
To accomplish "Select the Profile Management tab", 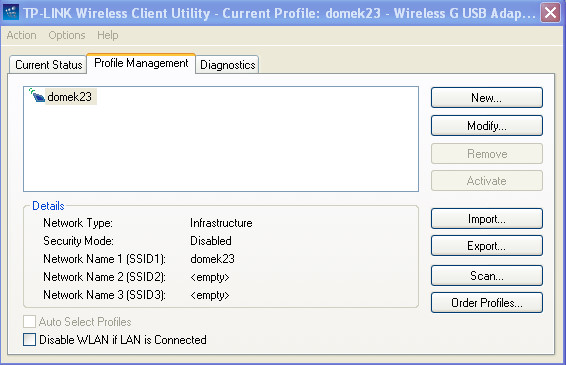I will (x=141, y=63).
